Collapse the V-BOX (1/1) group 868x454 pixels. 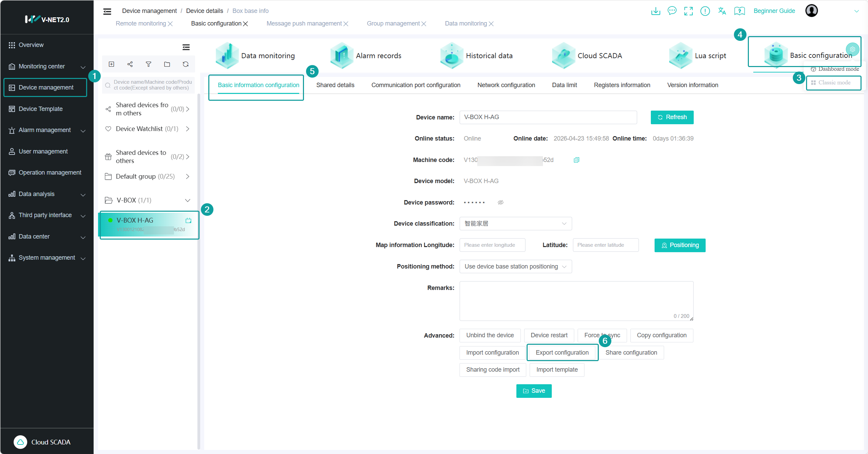(x=188, y=200)
